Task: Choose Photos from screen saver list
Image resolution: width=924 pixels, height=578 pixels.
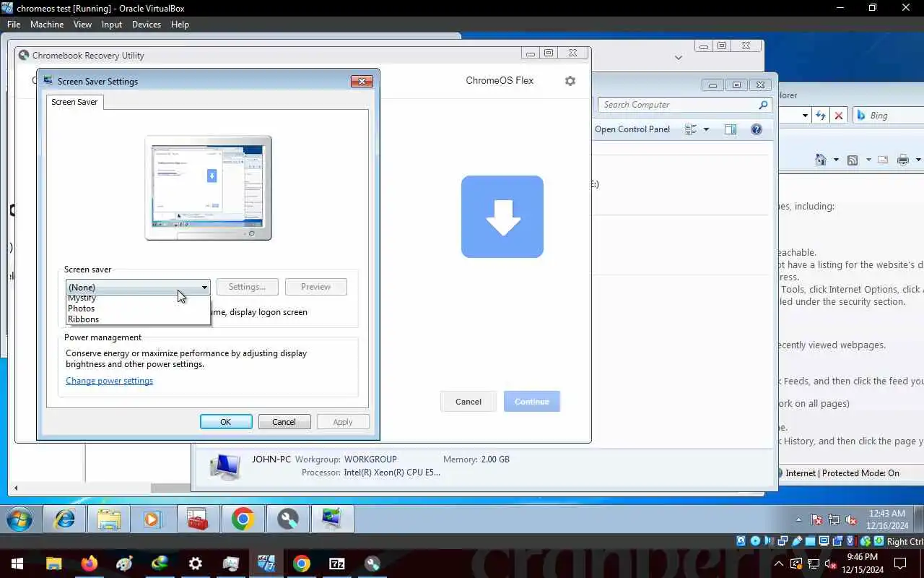Action: [82, 309]
